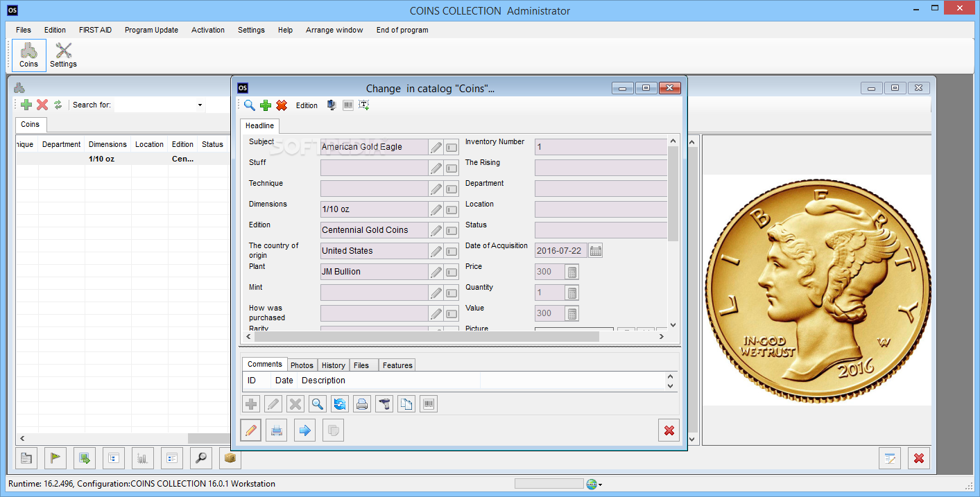Open the Activation menu
Screen dimensions: 980x497
[x=208, y=30]
